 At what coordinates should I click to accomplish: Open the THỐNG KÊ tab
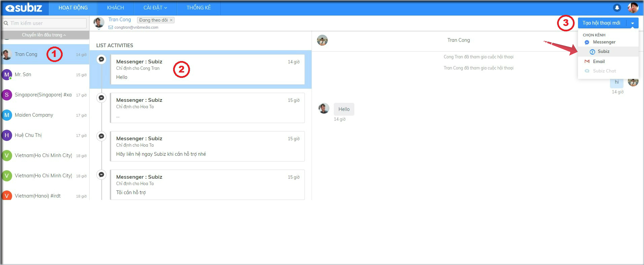[x=199, y=8]
